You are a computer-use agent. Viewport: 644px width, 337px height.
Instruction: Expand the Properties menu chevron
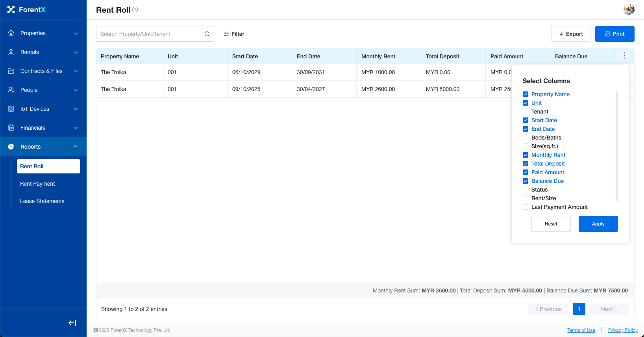76,34
